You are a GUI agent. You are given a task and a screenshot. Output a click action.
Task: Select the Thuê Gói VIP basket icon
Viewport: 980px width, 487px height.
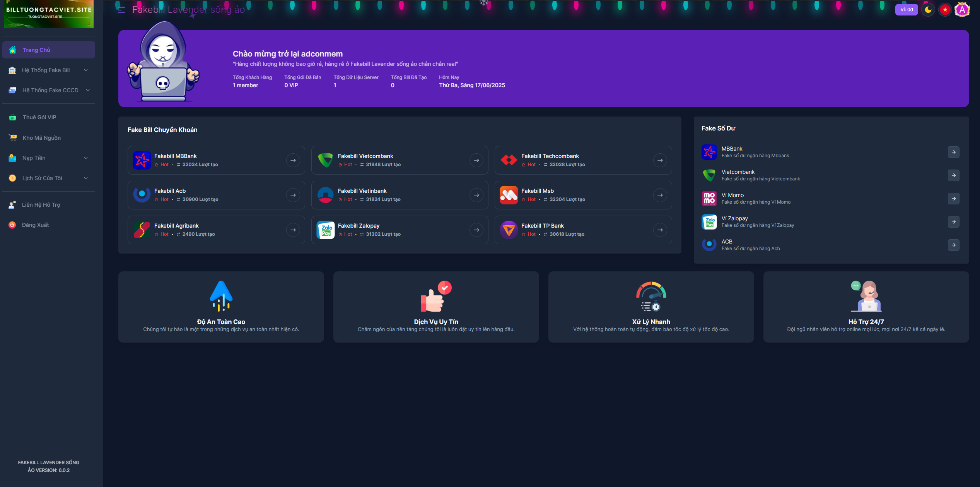click(13, 117)
